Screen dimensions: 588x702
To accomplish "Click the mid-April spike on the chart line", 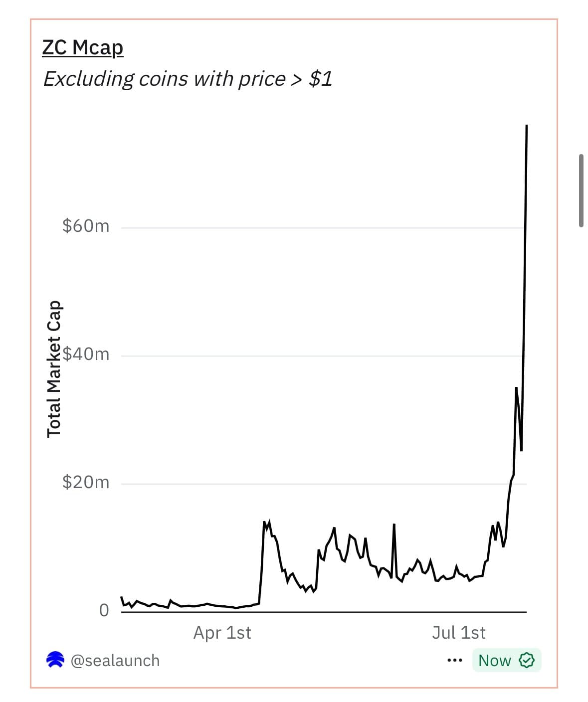I will click(x=264, y=522).
